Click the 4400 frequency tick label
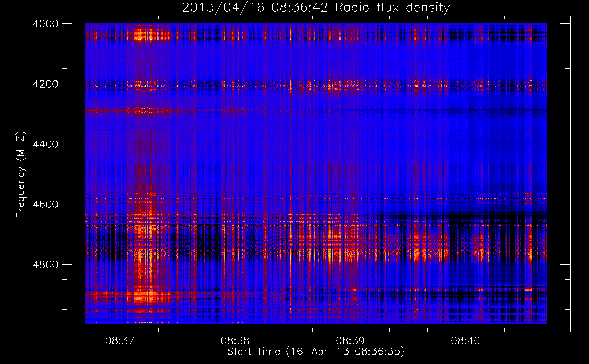589x364 pixels. click(46, 144)
